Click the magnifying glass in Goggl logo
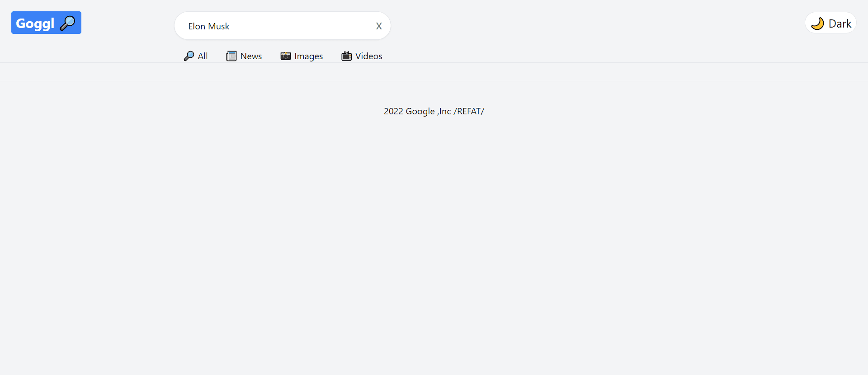The image size is (868, 375). pos(67,23)
